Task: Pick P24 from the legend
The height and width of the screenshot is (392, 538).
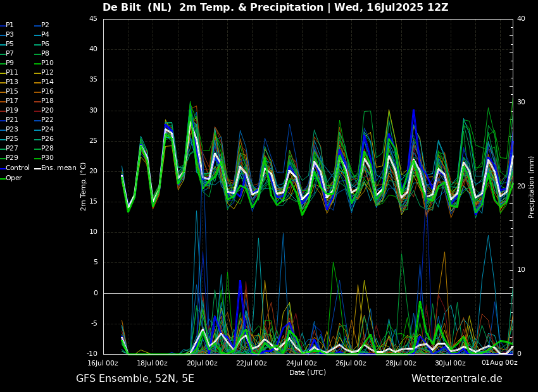Action: point(44,129)
